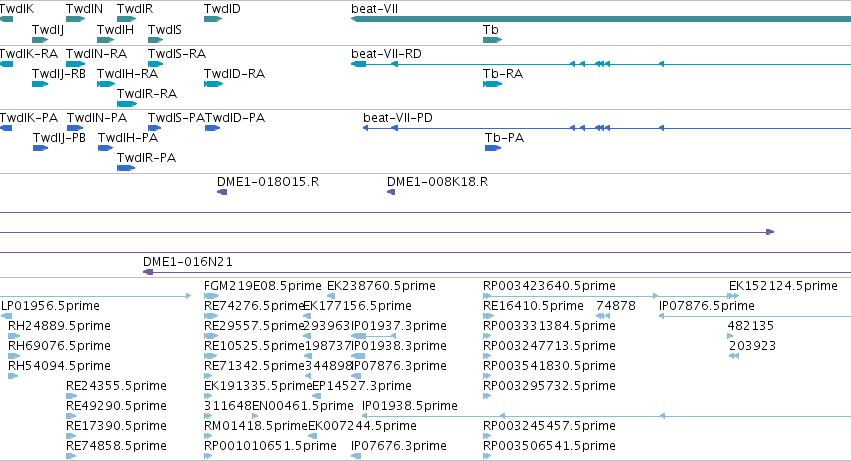Click EST IP07876.3prime
The image size is (851, 461).
[399, 366]
